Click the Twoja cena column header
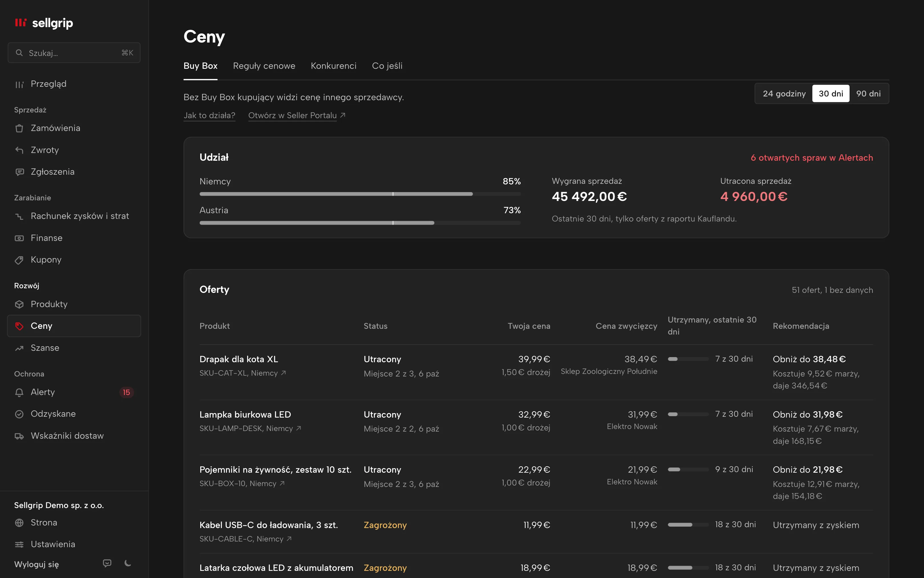 (529, 326)
